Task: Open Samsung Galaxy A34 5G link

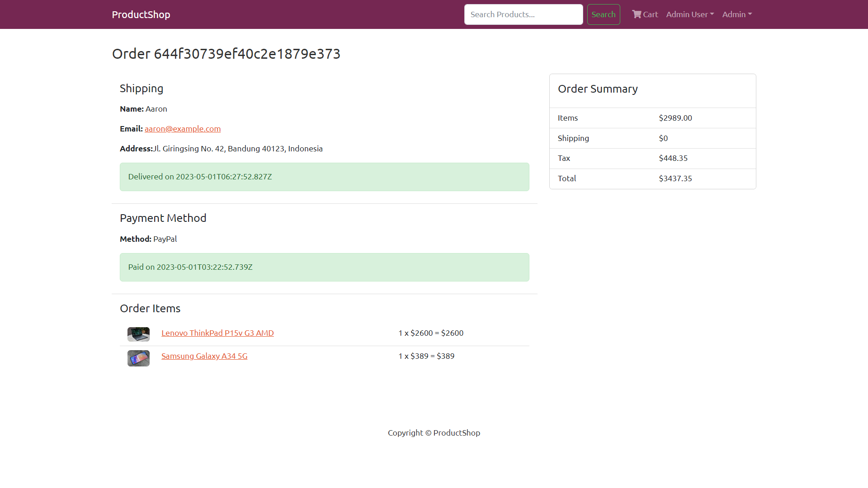Action: tap(204, 356)
